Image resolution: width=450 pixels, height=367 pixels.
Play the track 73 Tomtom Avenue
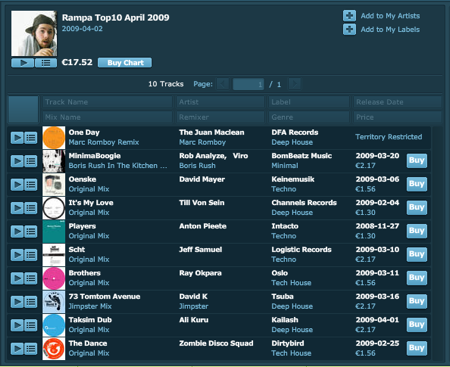click(x=17, y=302)
